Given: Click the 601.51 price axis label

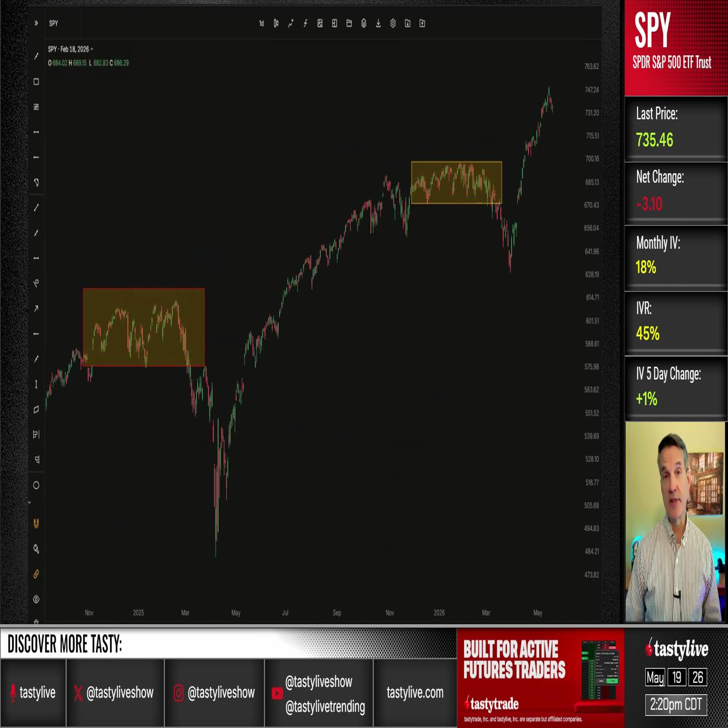Looking at the screenshot, I should [592, 321].
